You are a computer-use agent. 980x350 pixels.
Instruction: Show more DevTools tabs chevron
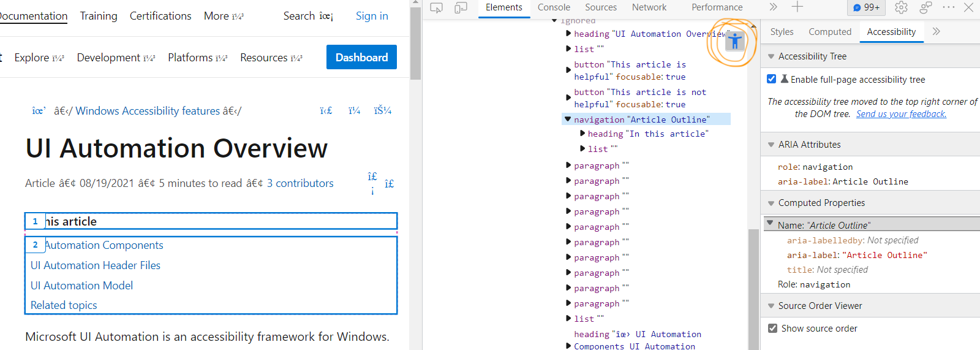774,7
